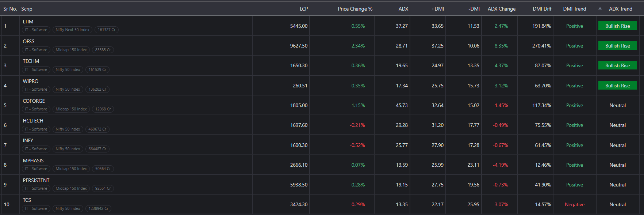This screenshot has width=644, height=215.
Task: Click the 12068 Cr market cap tag
Action: 103,109
